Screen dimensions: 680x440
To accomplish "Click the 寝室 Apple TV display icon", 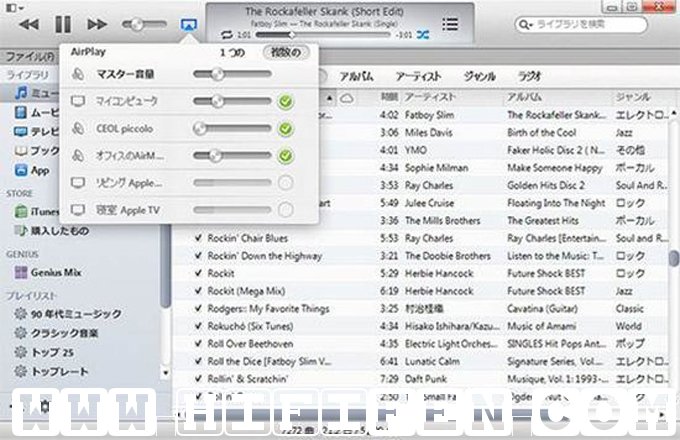I will (78, 210).
